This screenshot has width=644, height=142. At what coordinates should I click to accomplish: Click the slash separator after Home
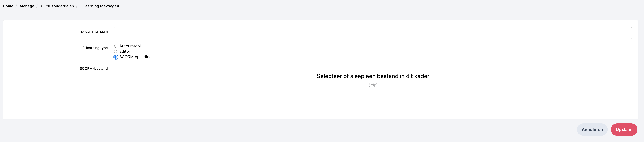16,6
